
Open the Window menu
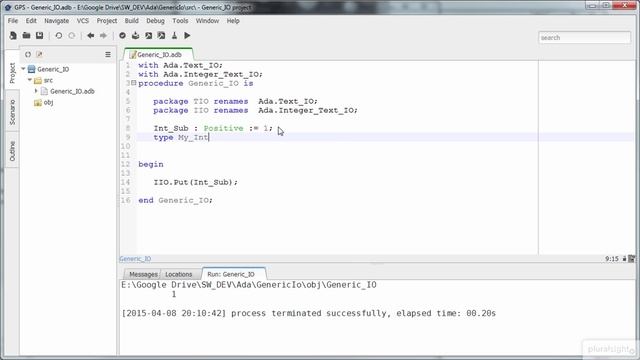point(207,21)
